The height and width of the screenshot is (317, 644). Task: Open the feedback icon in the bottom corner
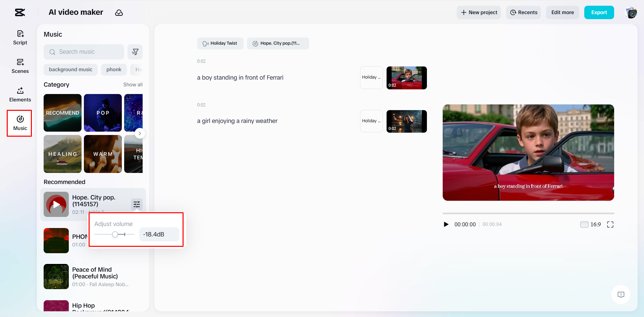click(x=621, y=295)
